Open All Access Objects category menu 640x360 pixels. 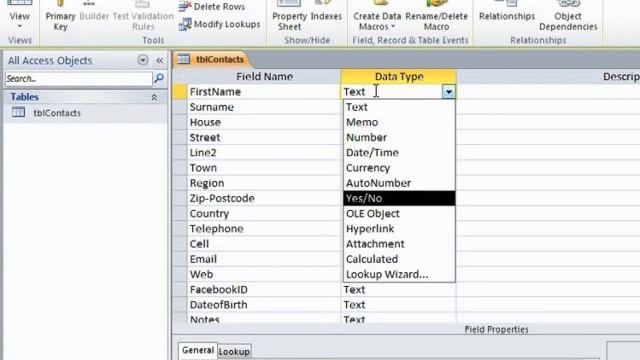(142, 60)
